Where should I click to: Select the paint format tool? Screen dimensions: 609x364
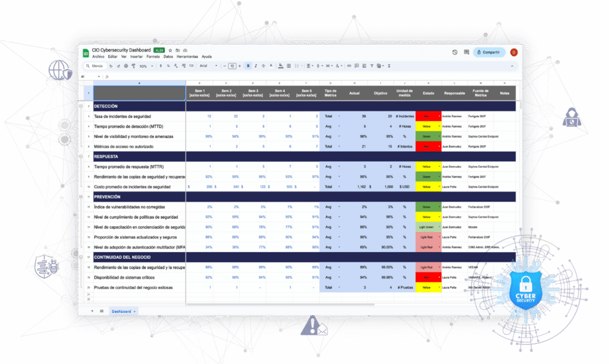click(x=133, y=66)
